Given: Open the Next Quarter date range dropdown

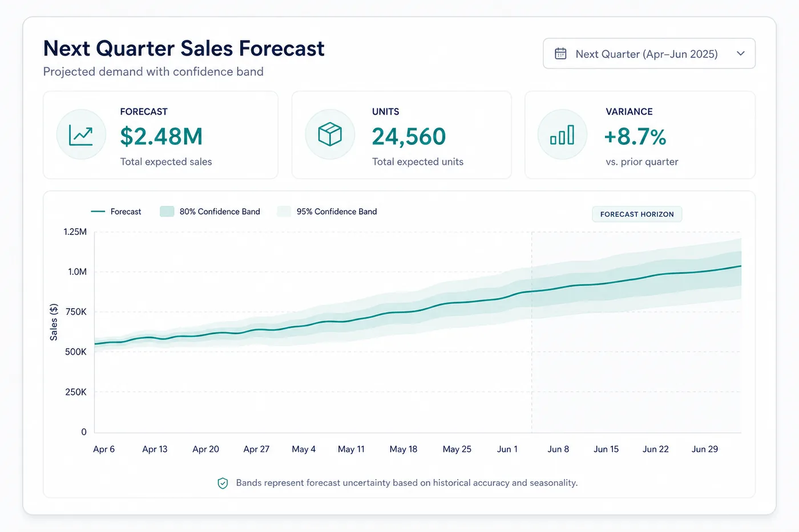Looking at the screenshot, I should tap(649, 54).
